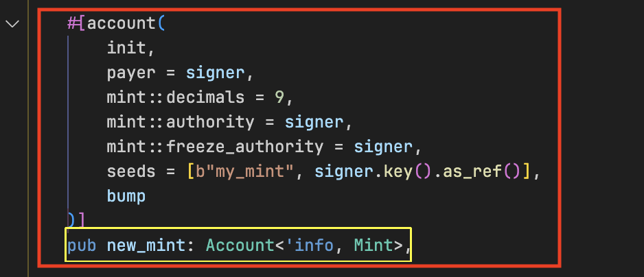Viewport: 644px width, 277px height.
Task: Click the seeds keyword
Action: [131, 171]
